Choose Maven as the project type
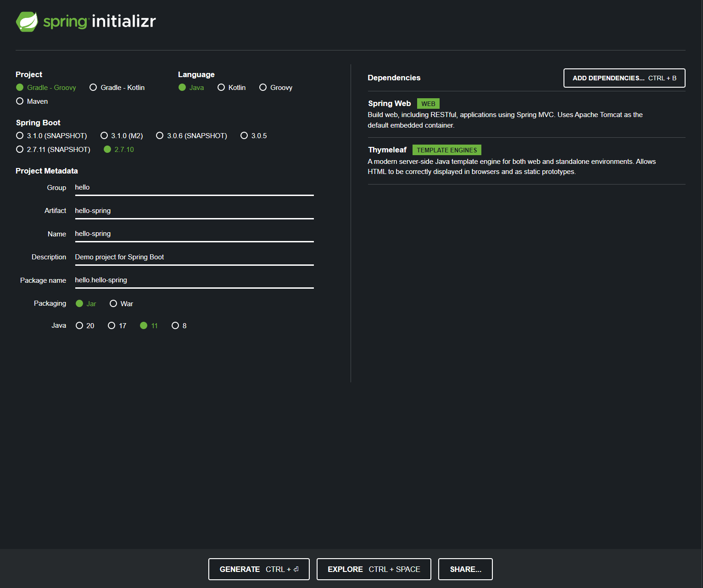This screenshot has width=703, height=588. (x=32, y=101)
